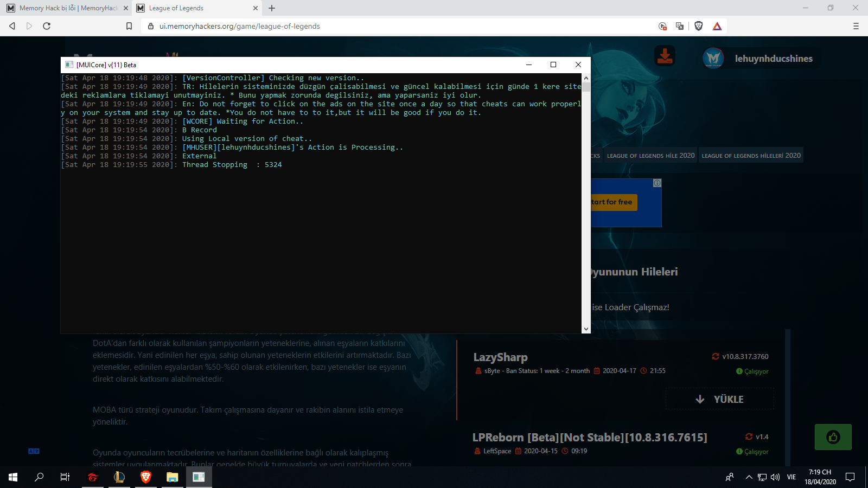The height and width of the screenshot is (488, 868).
Task: Click the lehuynhducshines username
Action: tap(774, 59)
